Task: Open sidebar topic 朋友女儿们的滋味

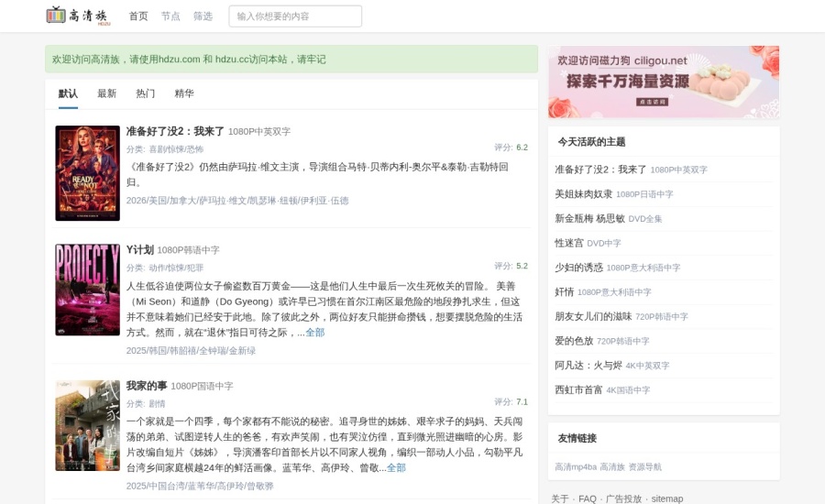Action: click(x=593, y=316)
